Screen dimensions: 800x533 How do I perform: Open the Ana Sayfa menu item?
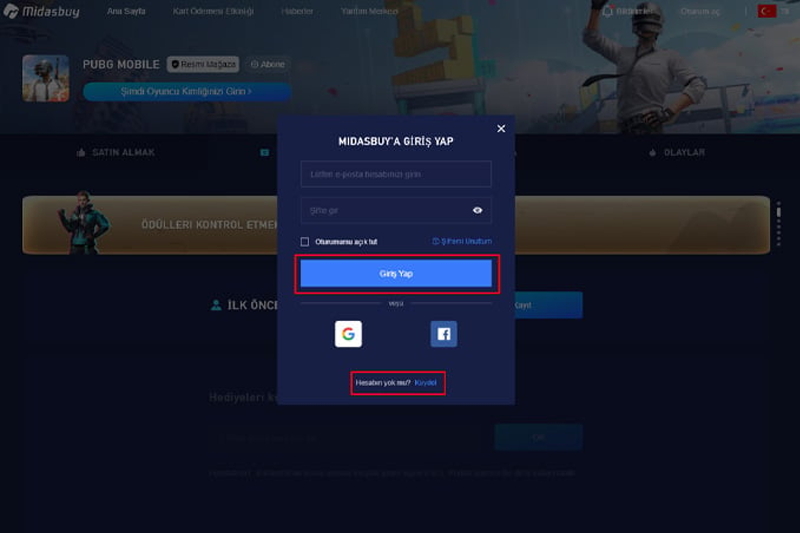tap(126, 11)
